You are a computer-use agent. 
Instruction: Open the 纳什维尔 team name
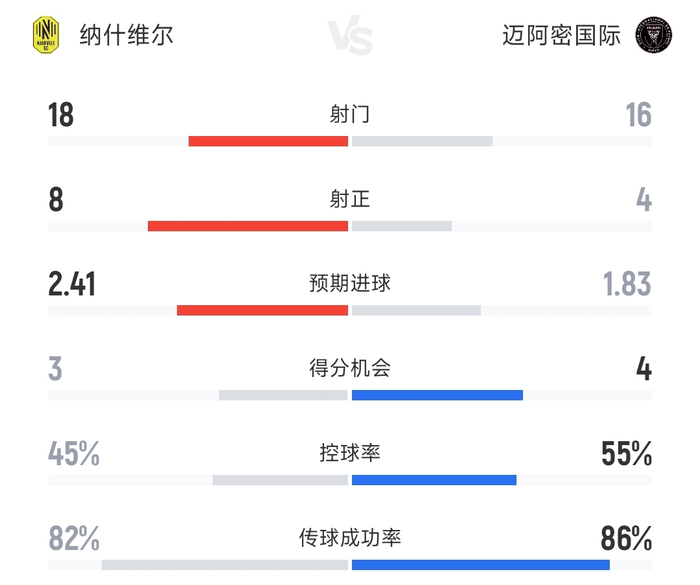pyautogui.click(x=126, y=35)
